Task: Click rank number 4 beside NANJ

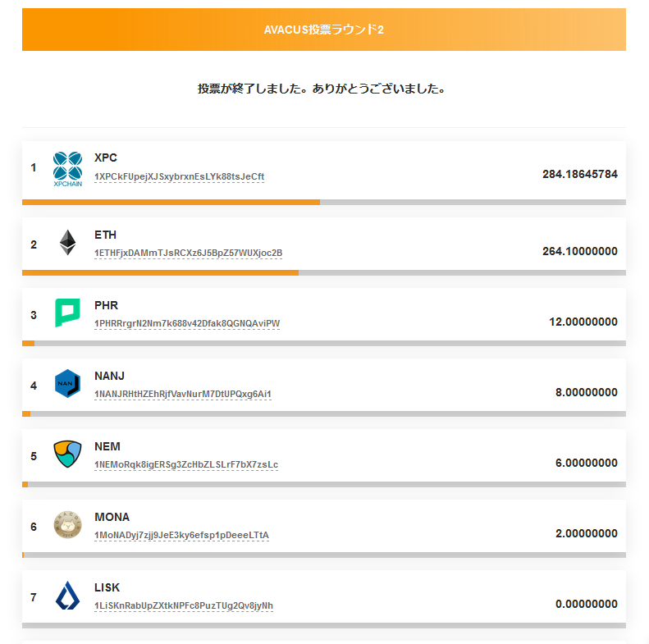Action: point(34,386)
